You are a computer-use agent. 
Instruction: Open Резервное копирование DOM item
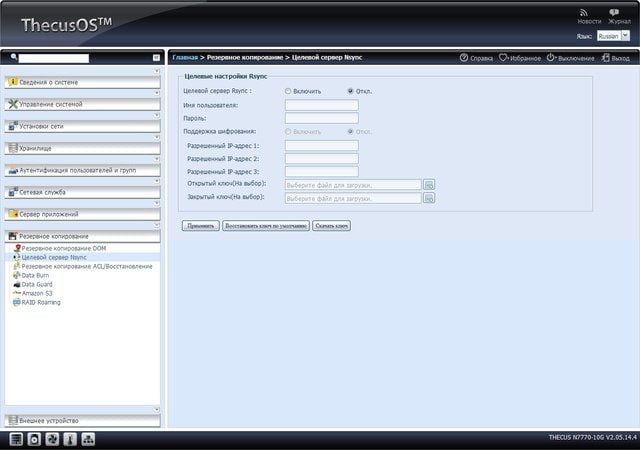tap(63, 248)
